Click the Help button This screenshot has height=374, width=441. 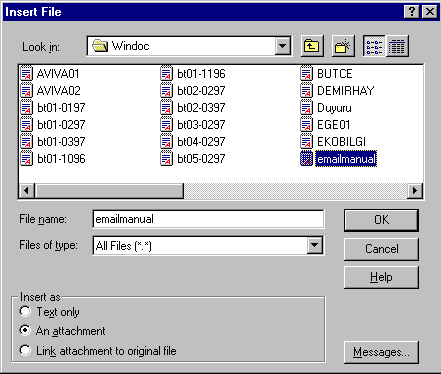tap(381, 277)
